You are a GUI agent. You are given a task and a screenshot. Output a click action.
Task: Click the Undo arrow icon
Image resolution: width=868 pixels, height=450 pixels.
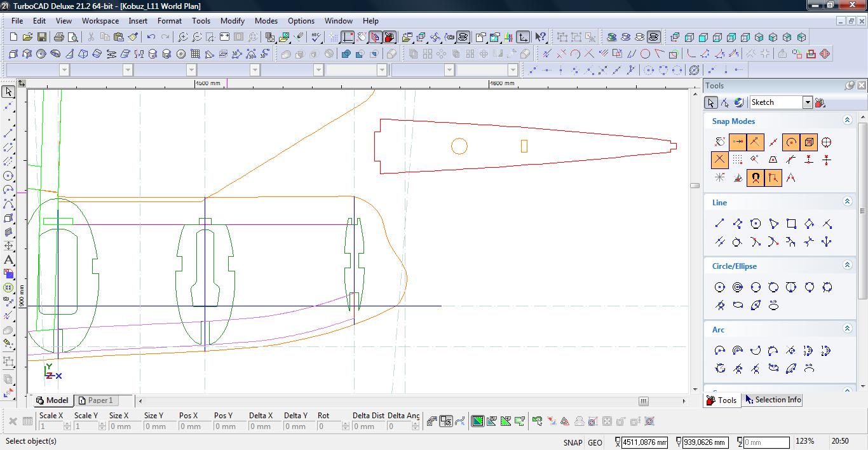(x=151, y=37)
